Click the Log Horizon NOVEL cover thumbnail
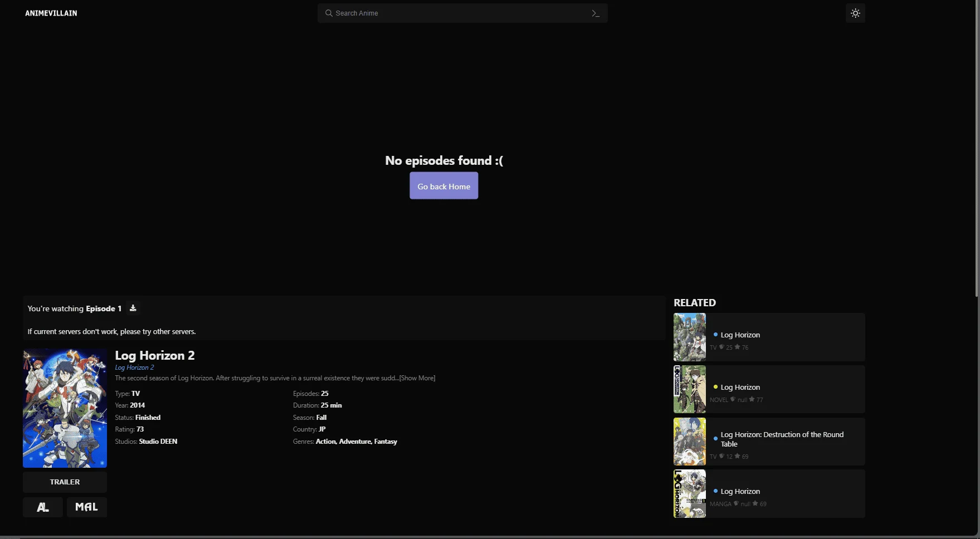The height and width of the screenshot is (539, 980). (x=690, y=389)
